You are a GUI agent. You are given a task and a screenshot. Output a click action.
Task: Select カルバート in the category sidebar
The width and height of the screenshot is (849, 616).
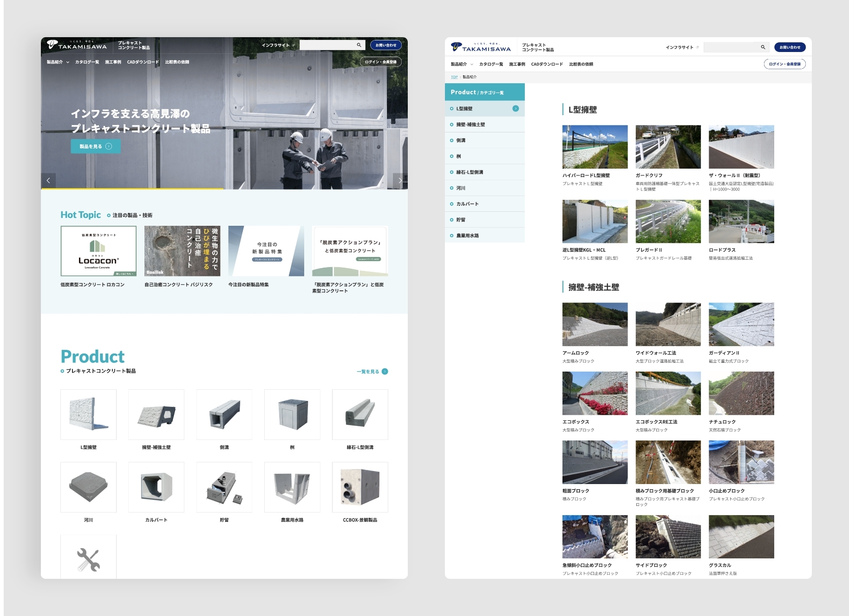[x=467, y=204]
